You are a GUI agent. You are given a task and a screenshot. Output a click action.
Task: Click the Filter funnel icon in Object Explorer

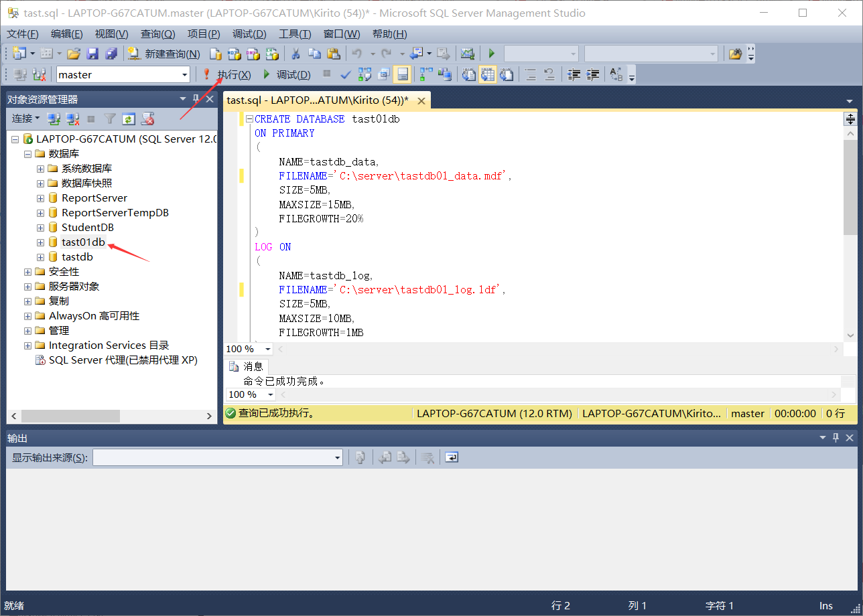[x=110, y=119]
